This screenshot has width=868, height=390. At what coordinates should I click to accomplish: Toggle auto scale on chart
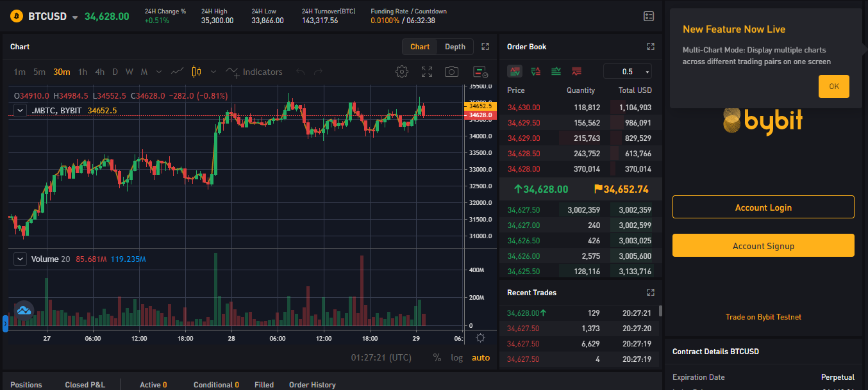pyautogui.click(x=481, y=358)
